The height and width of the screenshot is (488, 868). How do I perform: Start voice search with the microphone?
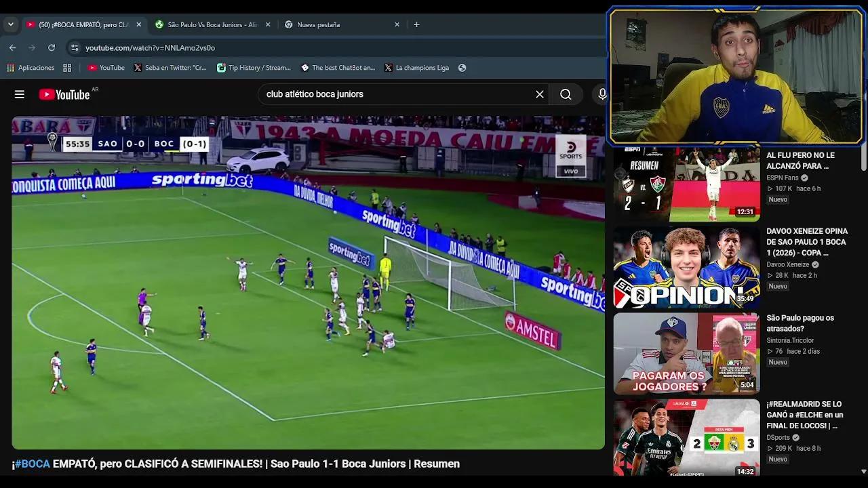point(601,94)
